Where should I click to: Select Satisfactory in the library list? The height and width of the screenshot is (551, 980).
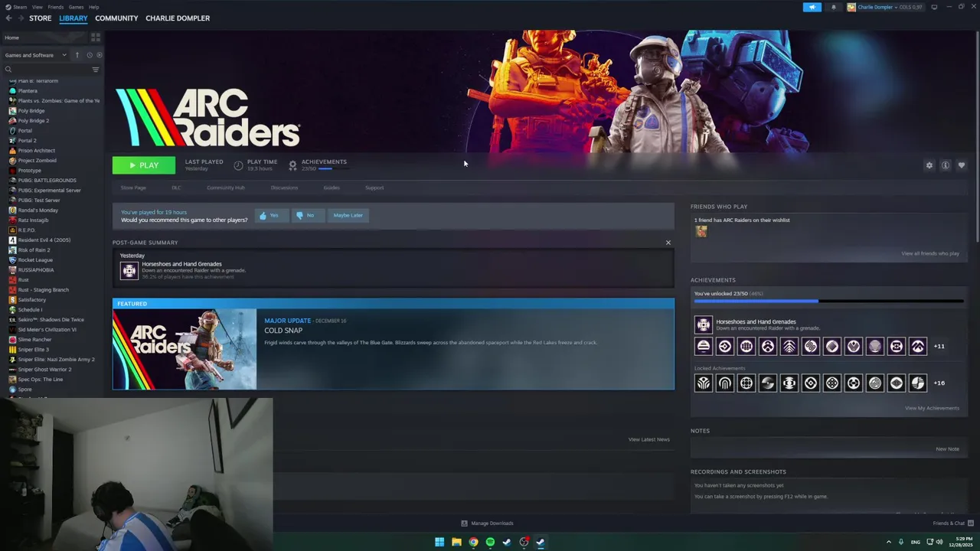32,300
